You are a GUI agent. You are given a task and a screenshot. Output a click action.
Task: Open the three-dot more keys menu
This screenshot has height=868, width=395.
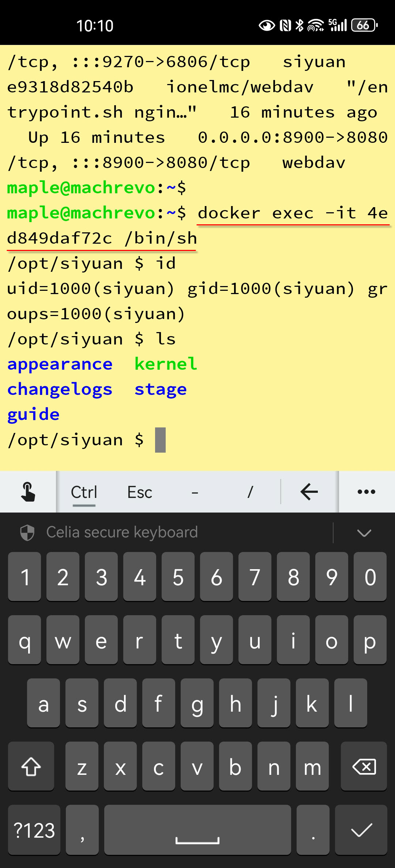click(366, 492)
